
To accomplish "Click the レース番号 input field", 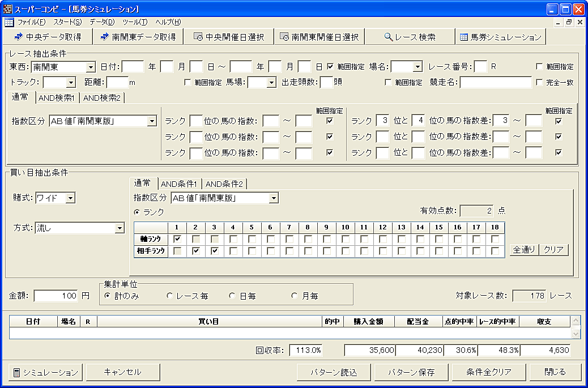I will pos(481,67).
